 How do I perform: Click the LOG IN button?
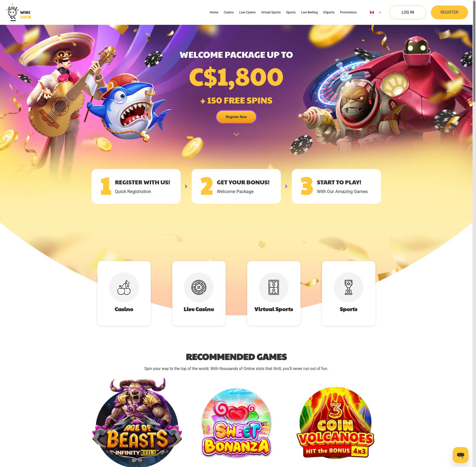(x=408, y=12)
